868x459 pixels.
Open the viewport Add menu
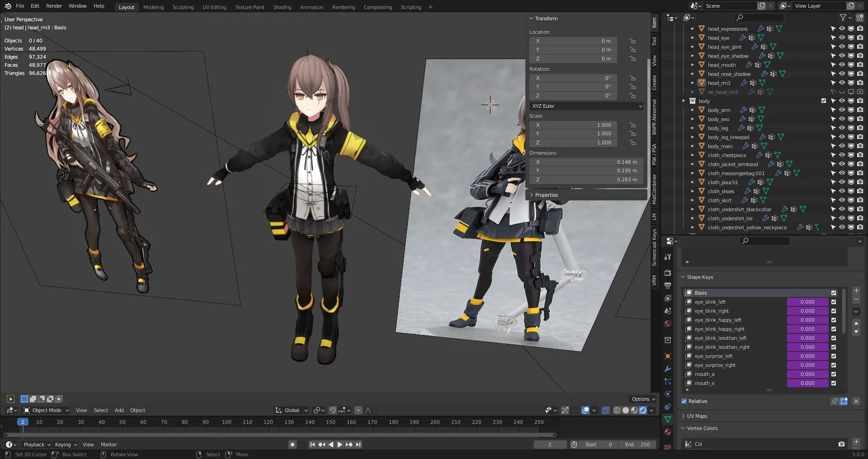coord(119,410)
